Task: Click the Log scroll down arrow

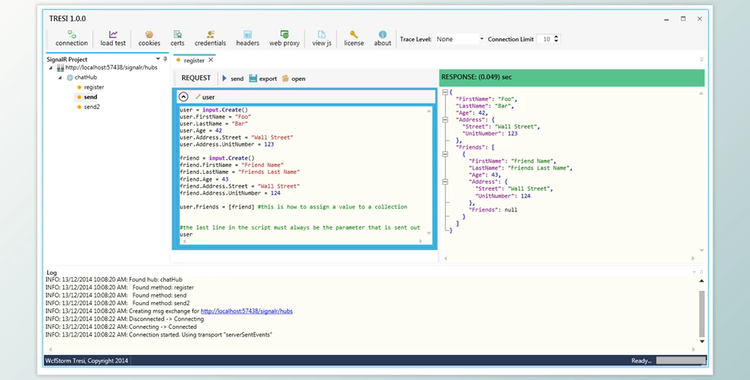Action: 702,341
